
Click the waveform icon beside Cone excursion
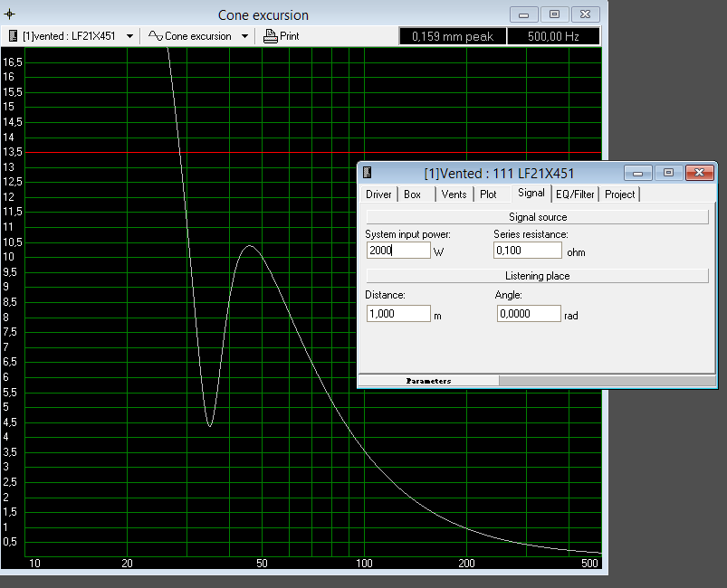155,36
